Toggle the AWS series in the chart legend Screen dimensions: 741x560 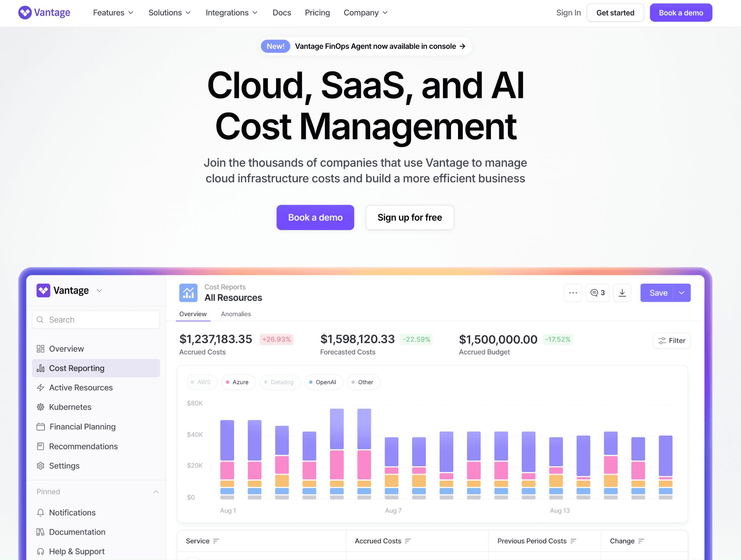tap(202, 382)
